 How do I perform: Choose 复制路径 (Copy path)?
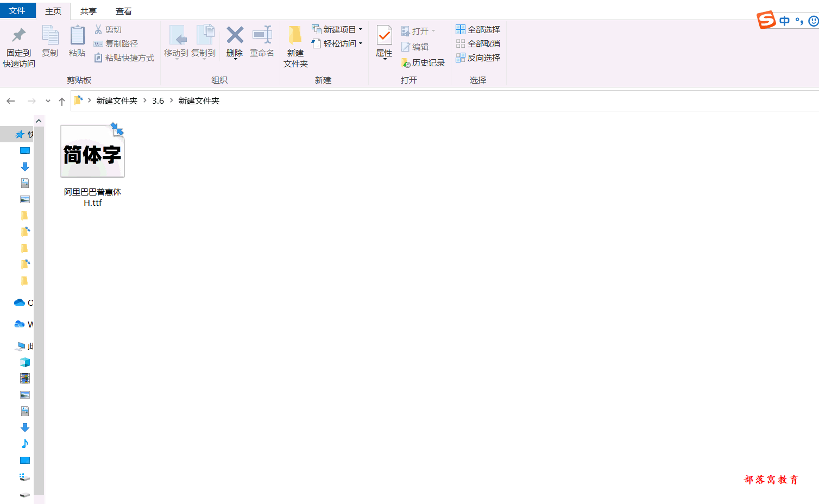tap(116, 43)
